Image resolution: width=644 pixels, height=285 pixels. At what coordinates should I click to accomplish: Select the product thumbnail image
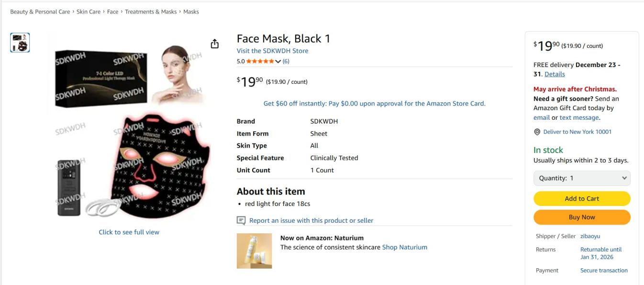pos(20,43)
